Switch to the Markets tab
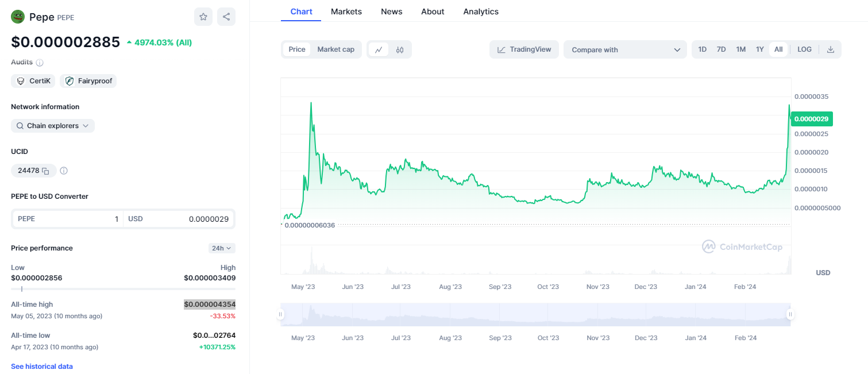Viewport: 868px width, 374px height. point(346,11)
